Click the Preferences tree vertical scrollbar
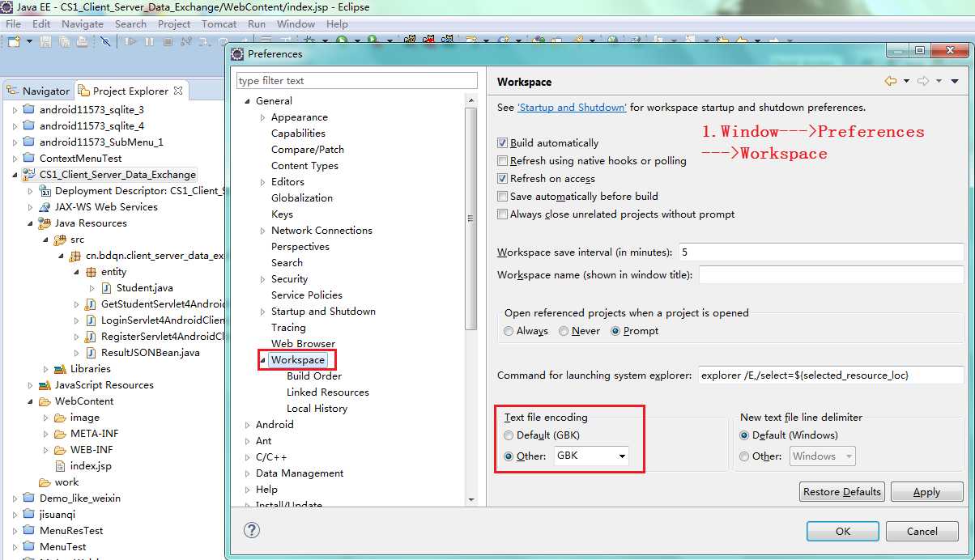The height and width of the screenshot is (560, 975). 471,218
